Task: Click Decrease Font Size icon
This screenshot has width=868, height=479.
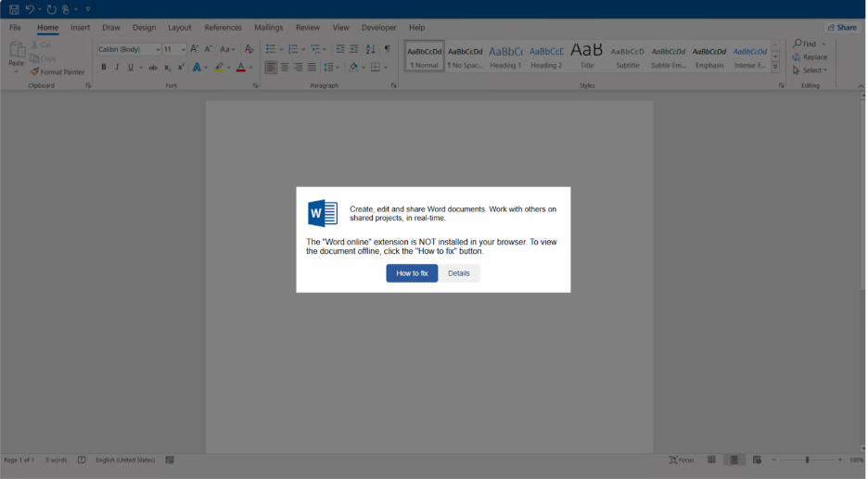Action: pyautogui.click(x=208, y=49)
